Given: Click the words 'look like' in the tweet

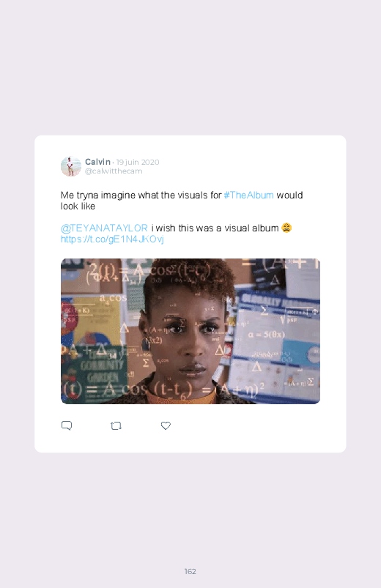Looking at the screenshot, I should click(x=78, y=206).
